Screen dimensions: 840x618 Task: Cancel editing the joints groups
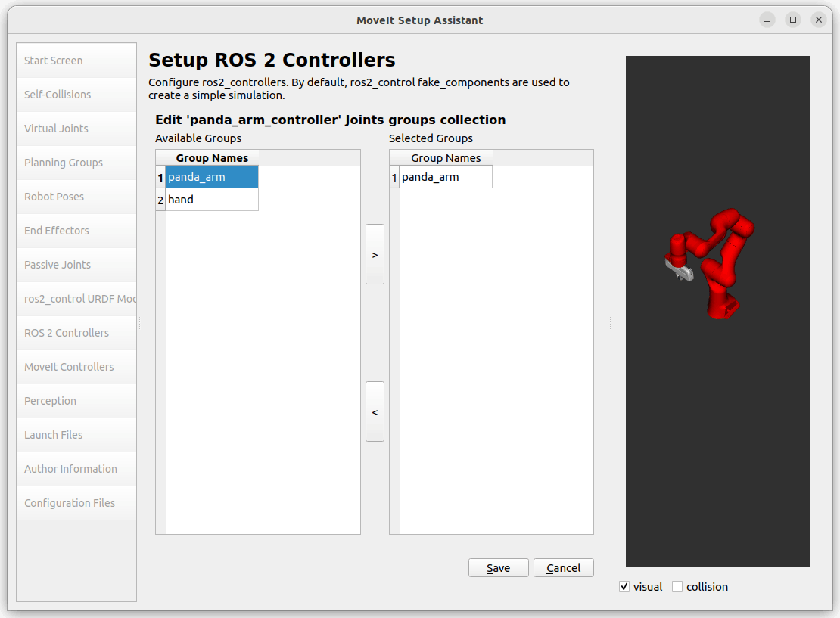564,567
